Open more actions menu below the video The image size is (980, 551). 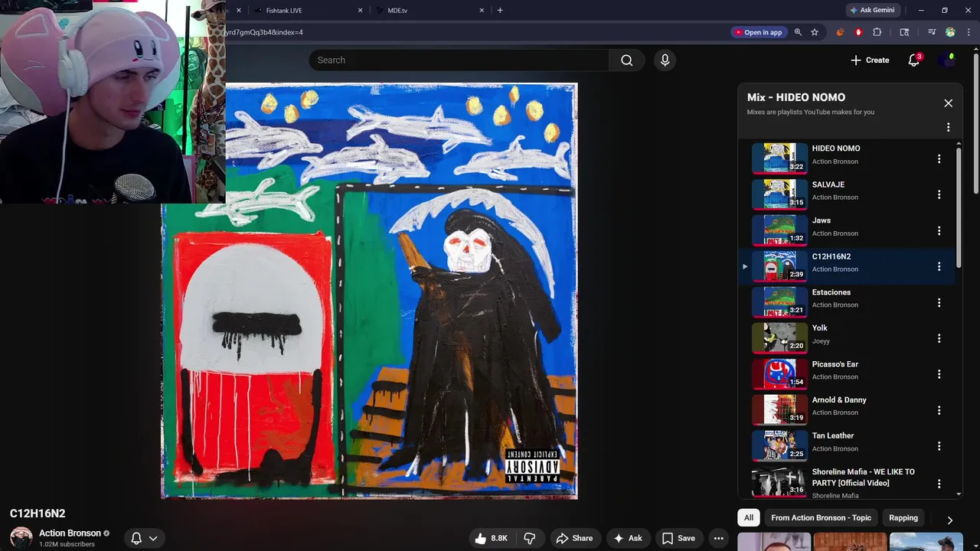(718, 538)
